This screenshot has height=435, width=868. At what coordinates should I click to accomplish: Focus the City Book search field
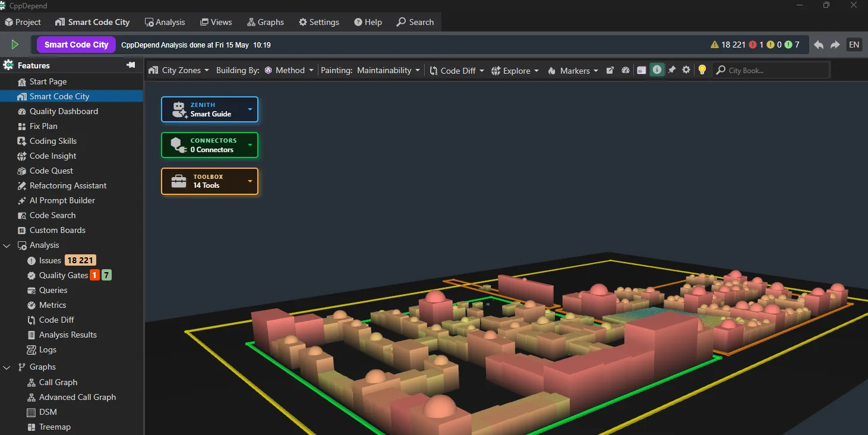click(771, 70)
